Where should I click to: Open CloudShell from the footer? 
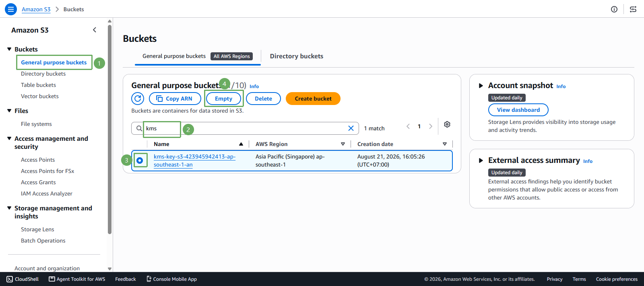click(x=23, y=279)
